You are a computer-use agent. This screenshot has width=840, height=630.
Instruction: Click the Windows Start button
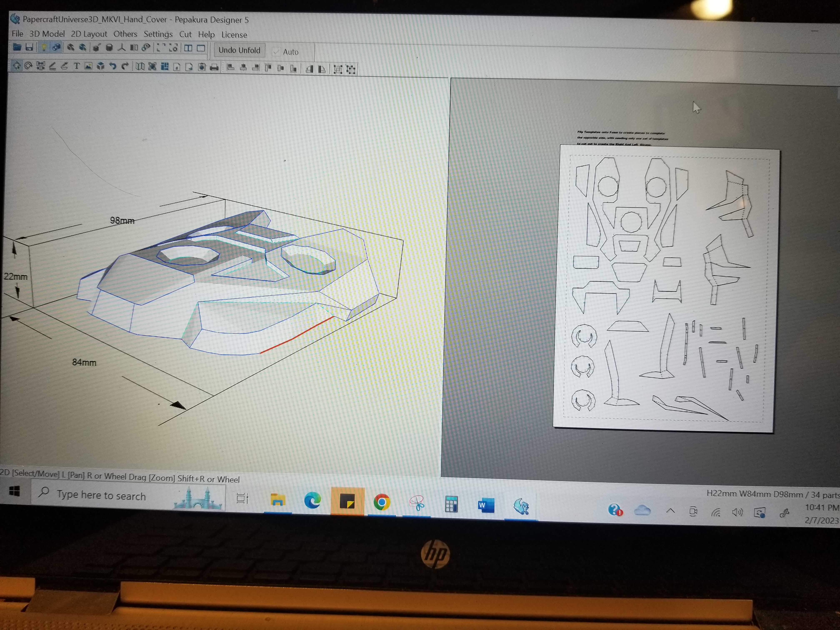14,491
